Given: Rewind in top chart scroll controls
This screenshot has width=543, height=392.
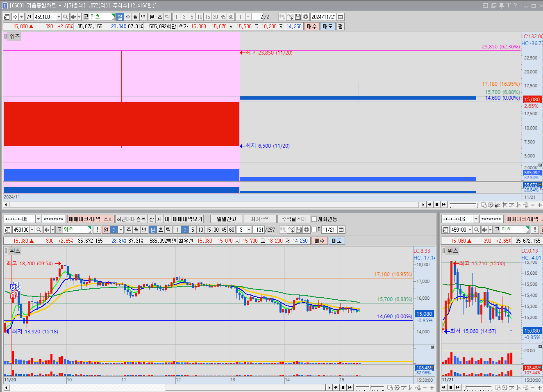Looking at the screenshot, I should click(x=429, y=205).
